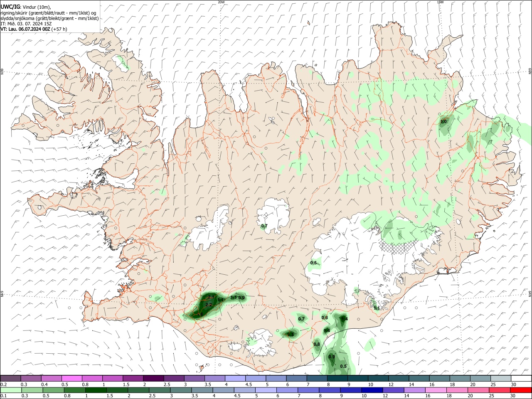Click the white 30 mm snow legend swatch
The height and width of the screenshot is (399, 532).
click(522, 379)
